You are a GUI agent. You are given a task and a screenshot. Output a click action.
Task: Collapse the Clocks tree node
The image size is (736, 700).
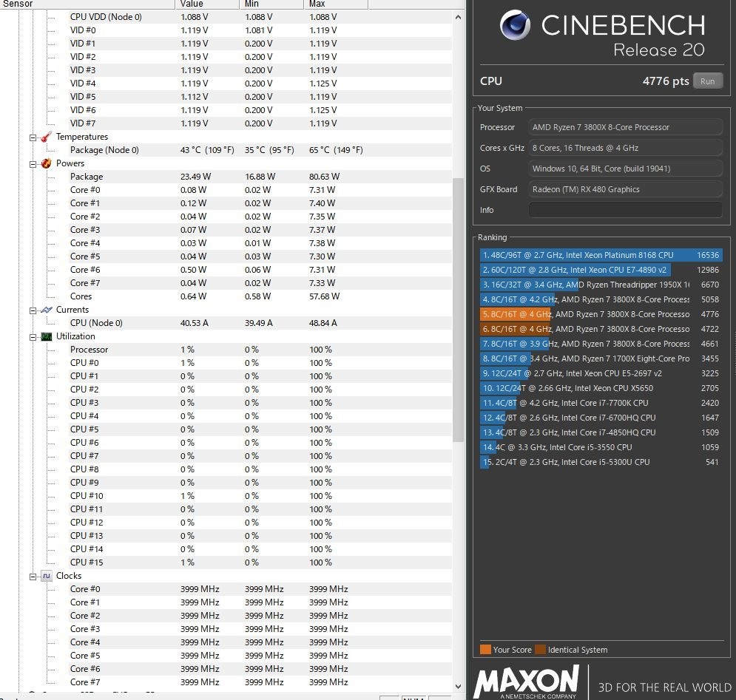(x=33, y=577)
